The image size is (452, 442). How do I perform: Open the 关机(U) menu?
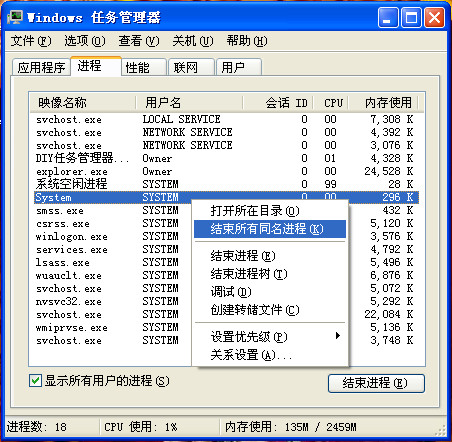pos(193,41)
